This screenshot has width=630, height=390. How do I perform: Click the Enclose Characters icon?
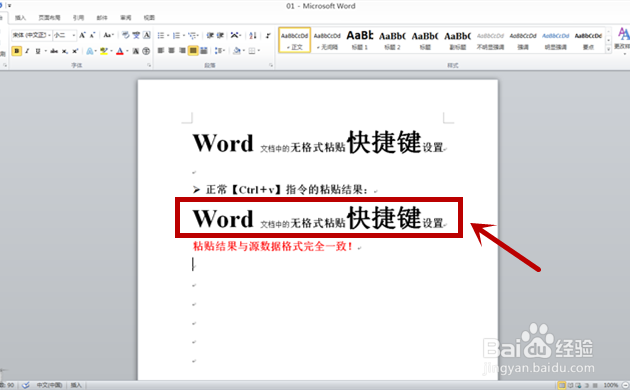coord(146,51)
